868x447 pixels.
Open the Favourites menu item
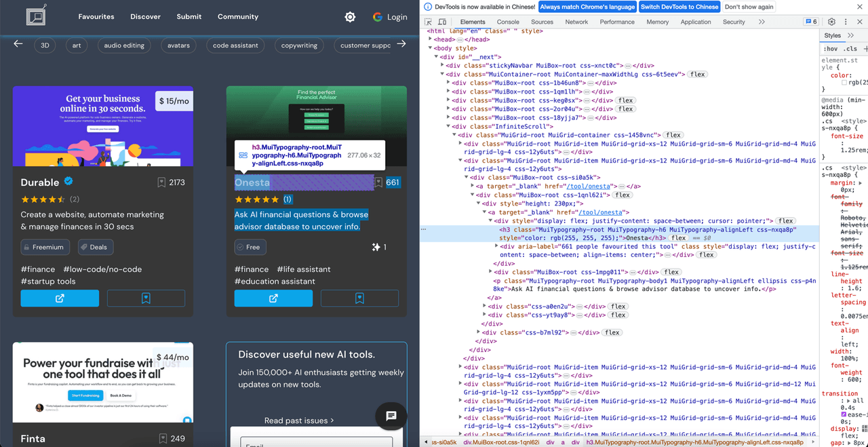click(x=96, y=16)
